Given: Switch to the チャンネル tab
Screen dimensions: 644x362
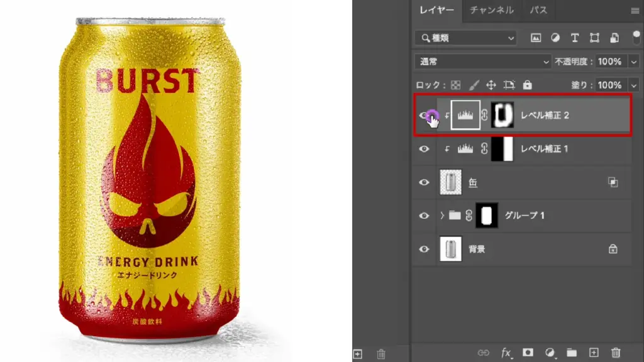Looking at the screenshot, I should pyautogui.click(x=491, y=10).
